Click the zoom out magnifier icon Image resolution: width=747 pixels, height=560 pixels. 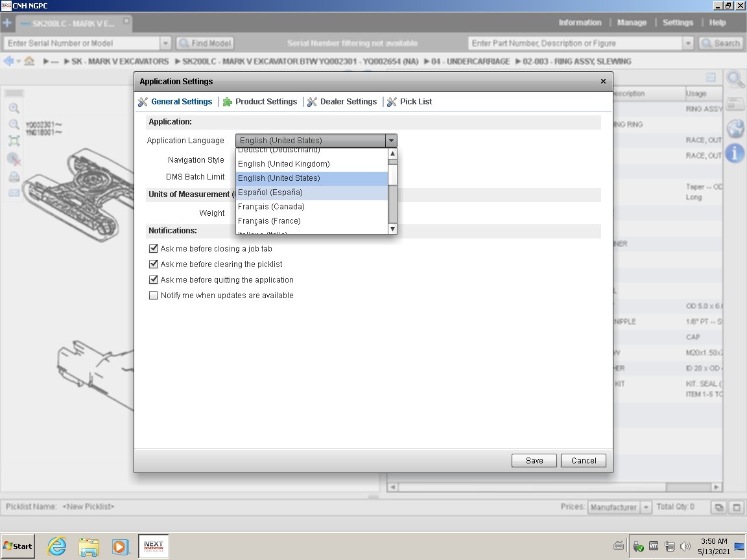point(14,124)
